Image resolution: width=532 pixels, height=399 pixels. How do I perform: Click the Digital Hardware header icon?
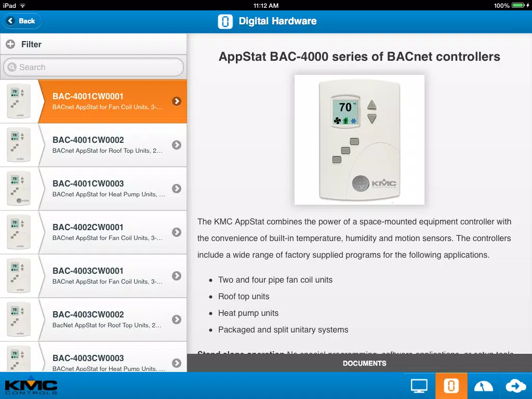click(225, 21)
